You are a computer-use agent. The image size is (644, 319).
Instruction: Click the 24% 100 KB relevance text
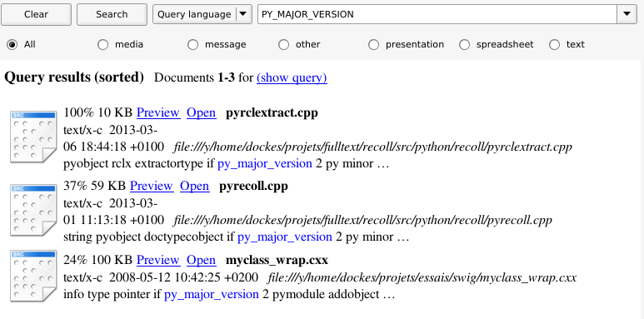98,260
